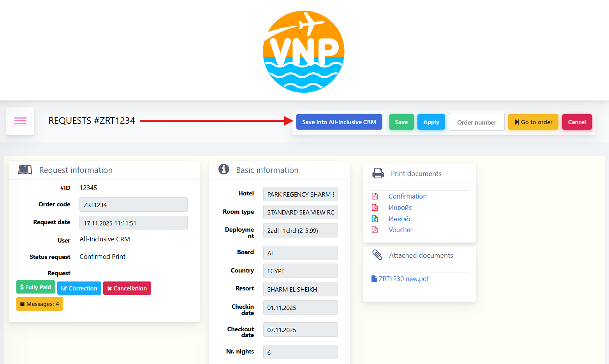This screenshot has height=364, width=609.
Task: Click the Go to order button
Action: (x=533, y=122)
